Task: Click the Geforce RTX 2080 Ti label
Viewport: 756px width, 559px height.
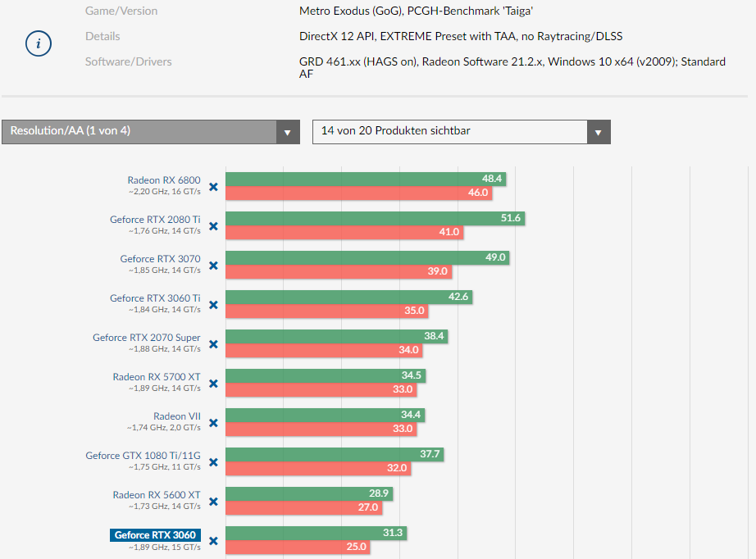Action: pyautogui.click(x=155, y=220)
